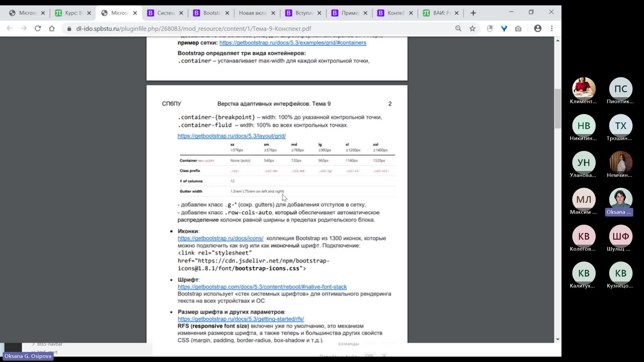Screen dimensions: 644x362
Task: Open the layout/grid documentation link
Action: 232,136
